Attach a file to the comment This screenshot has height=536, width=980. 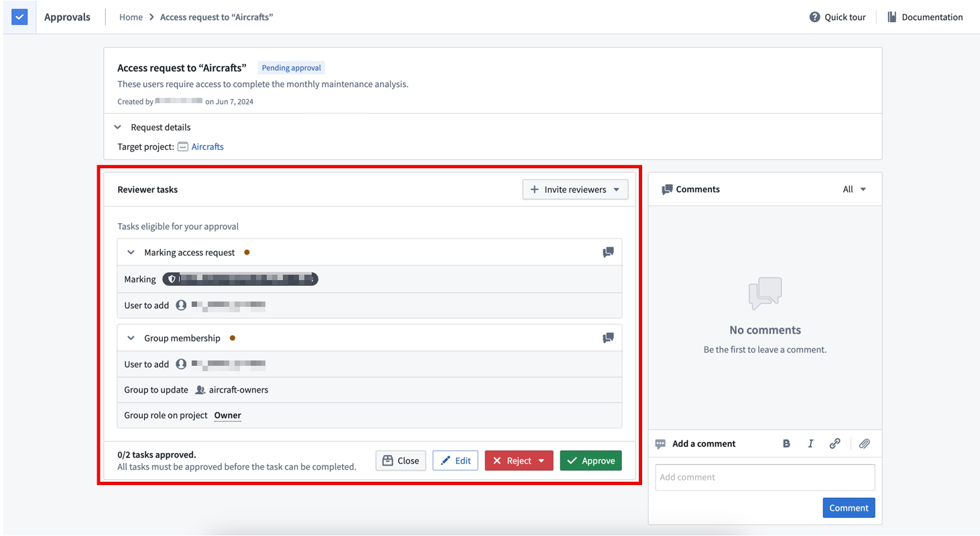point(865,444)
